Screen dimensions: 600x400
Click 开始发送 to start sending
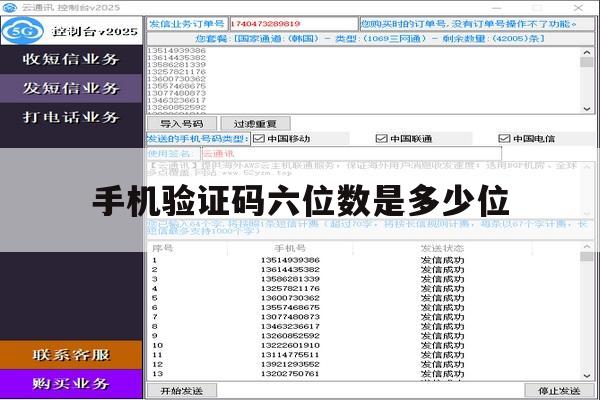(182, 391)
